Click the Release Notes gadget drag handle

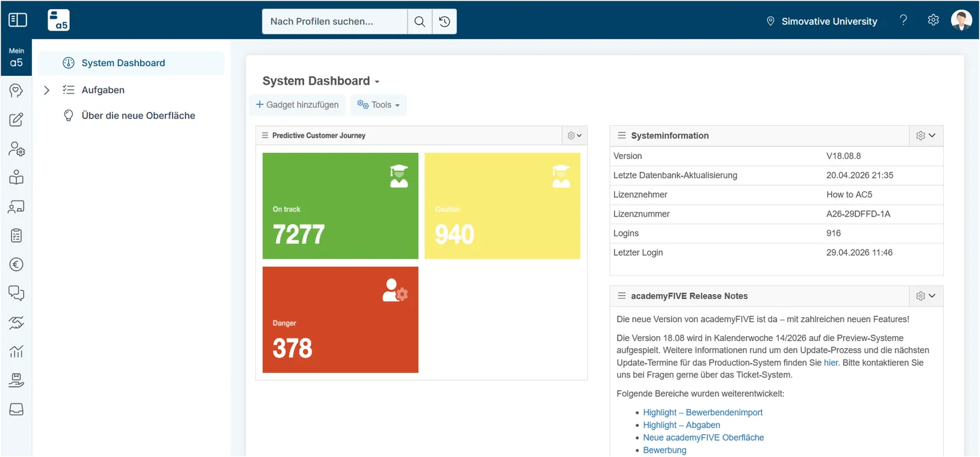(x=622, y=296)
